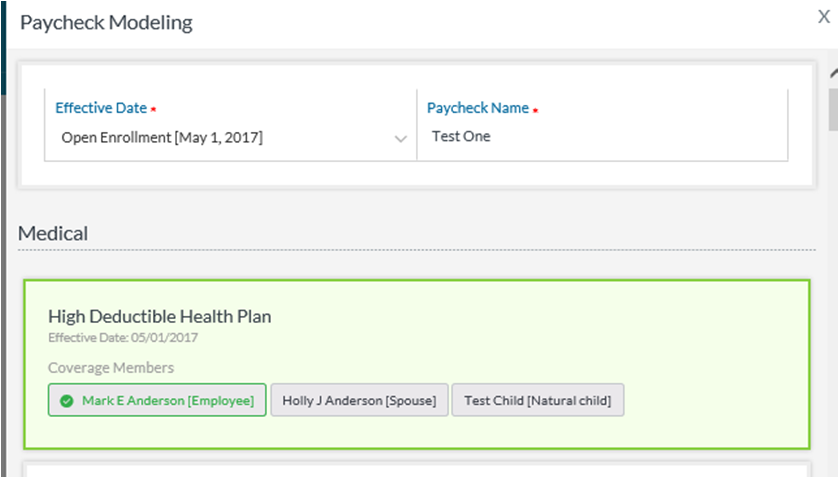Deselect Mark E Anderson [Employee] coverage member
This screenshot has width=839, height=478.
157,401
